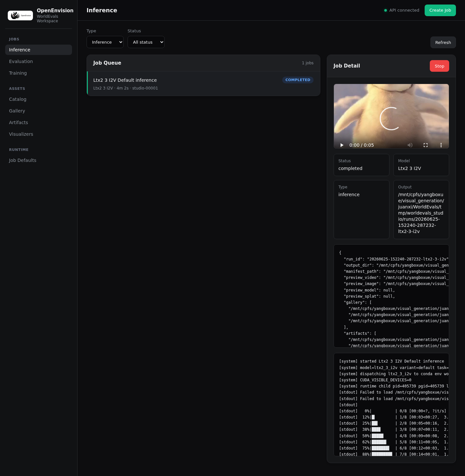The height and width of the screenshot is (476, 465).
Task: Click the 0:00 / 0:05 video time display
Action: pos(362,145)
